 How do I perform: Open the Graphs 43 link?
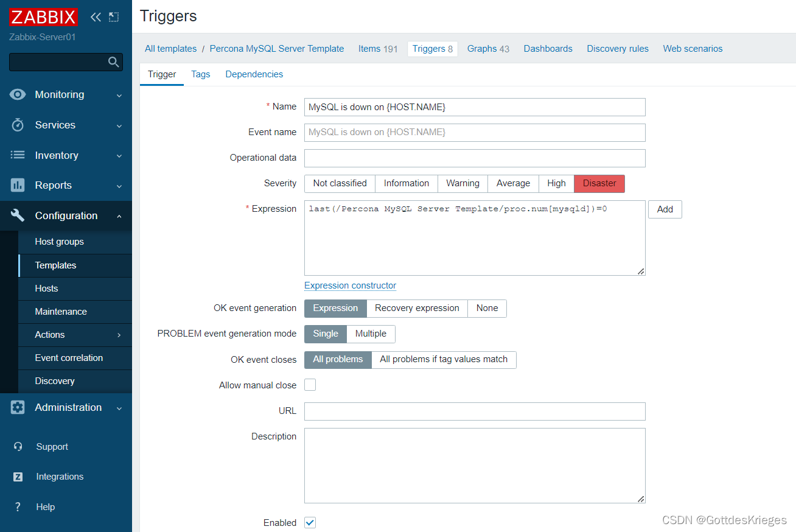click(488, 49)
